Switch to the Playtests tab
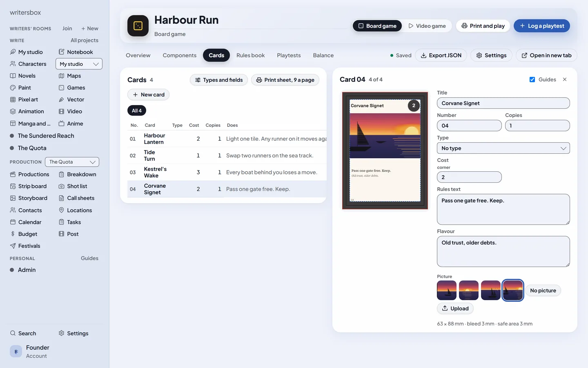Screen dimensions: 588x368 point(289,55)
